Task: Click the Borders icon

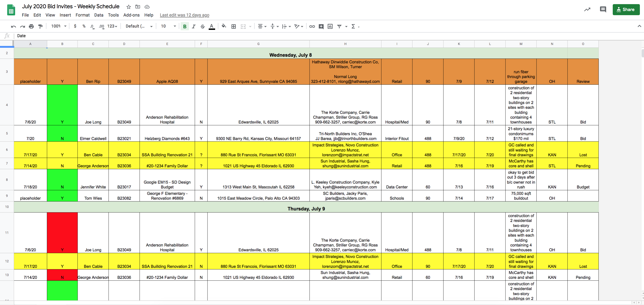Action: click(234, 26)
